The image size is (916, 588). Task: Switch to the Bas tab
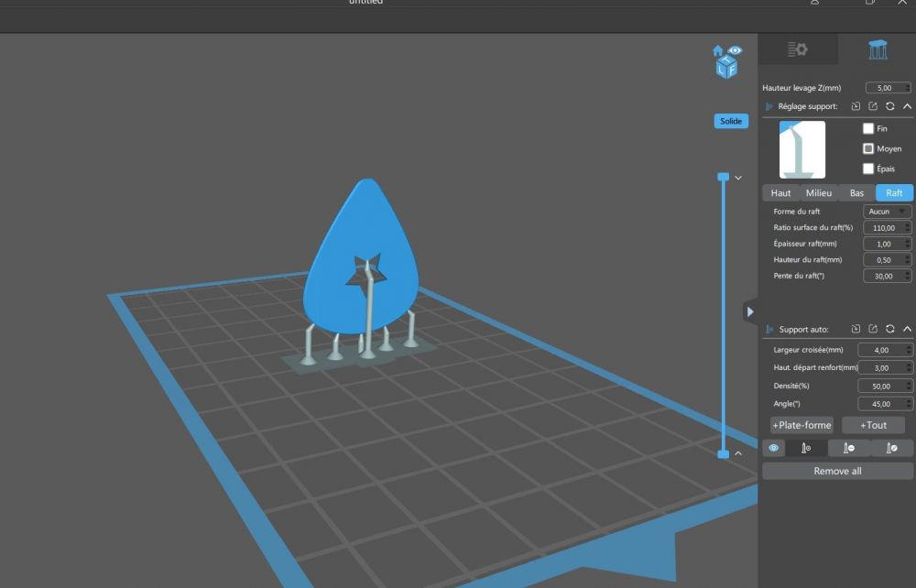[856, 192]
